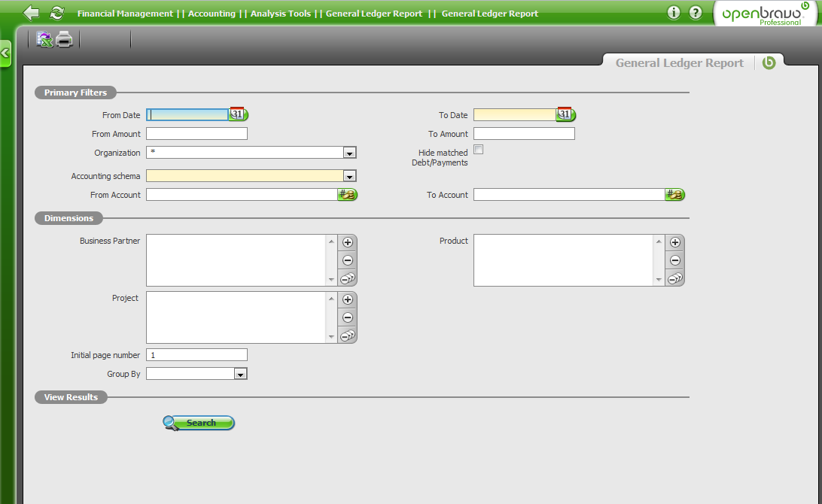Show the side menu using the green handle
This screenshot has height=504, width=822.
[5, 53]
